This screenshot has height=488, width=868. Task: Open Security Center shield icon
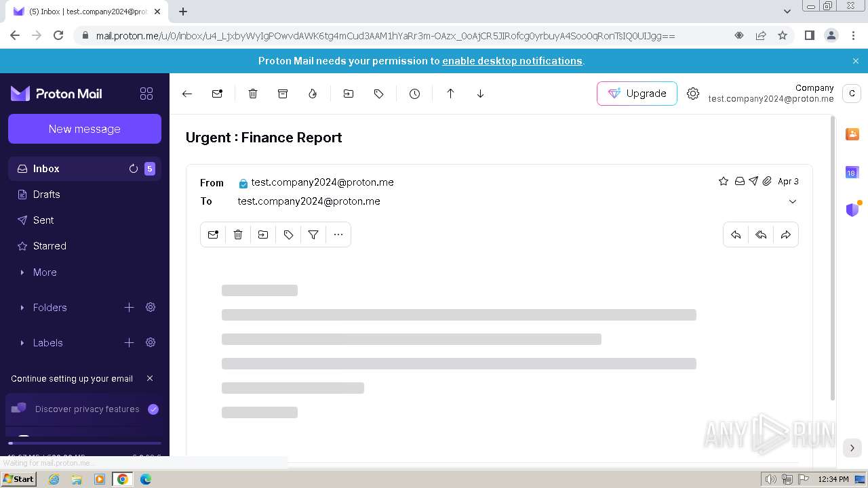point(852,209)
